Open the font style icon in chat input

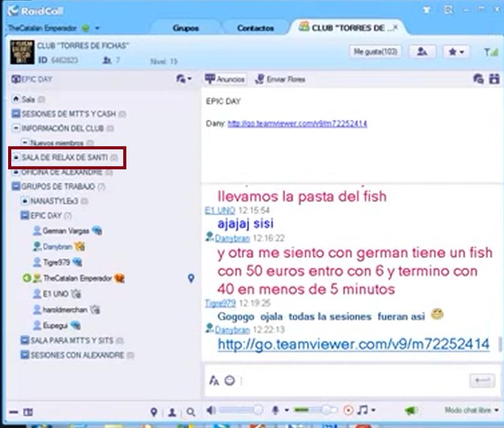[x=213, y=381]
